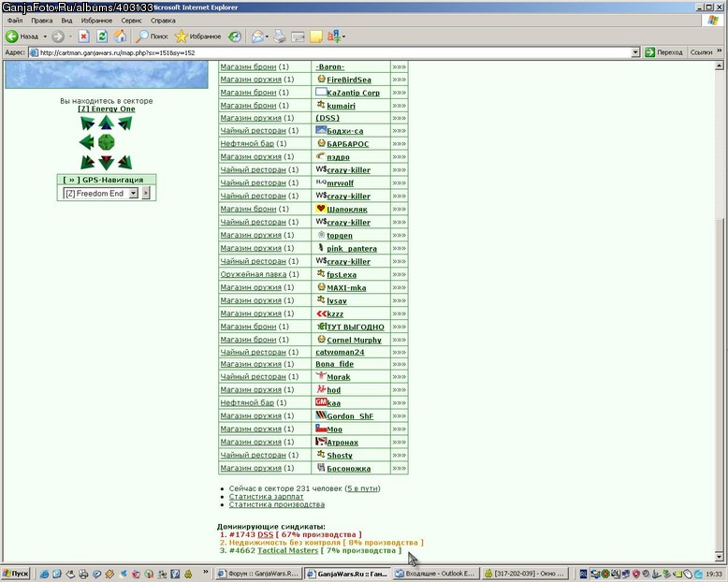The image size is (728, 582).
Task: Click the vertical scrollbar down arrow
Action: point(719,557)
